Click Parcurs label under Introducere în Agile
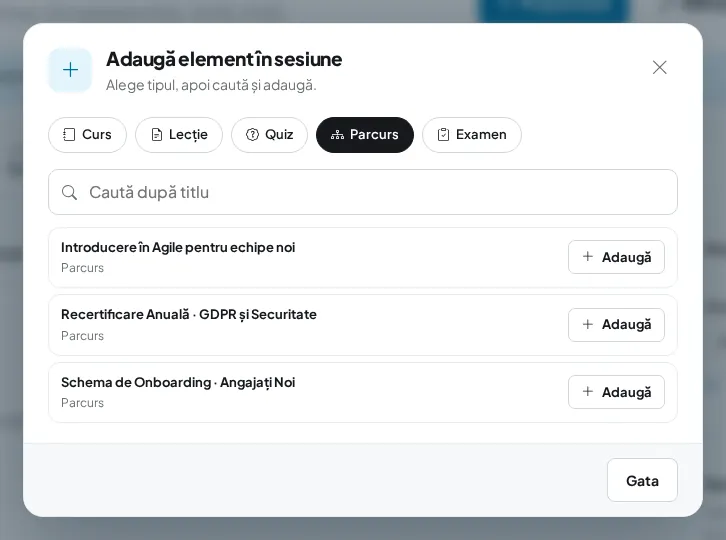This screenshot has width=726, height=540. pos(82,268)
